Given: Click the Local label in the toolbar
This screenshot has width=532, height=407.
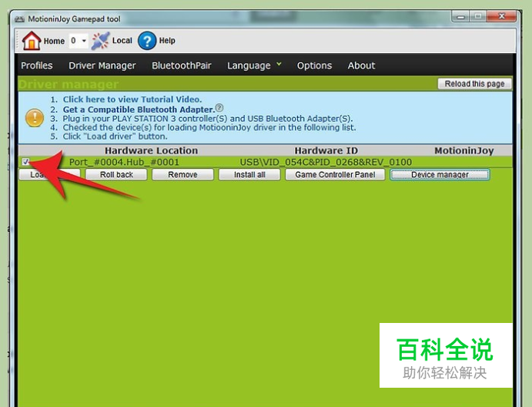Looking at the screenshot, I should coord(122,40).
